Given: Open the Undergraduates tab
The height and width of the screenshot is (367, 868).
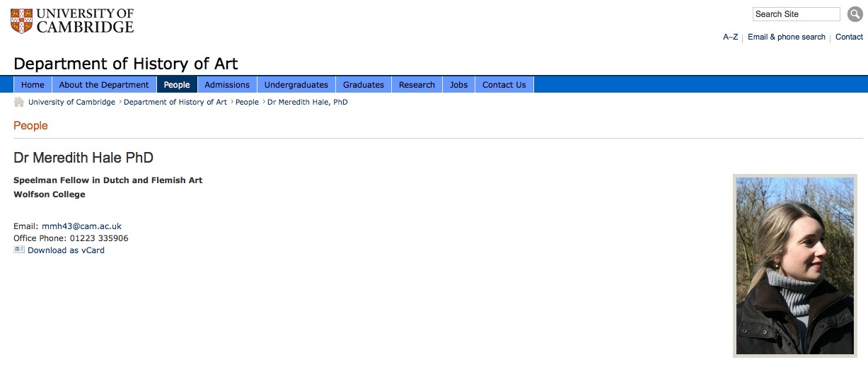Looking at the screenshot, I should [296, 85].
